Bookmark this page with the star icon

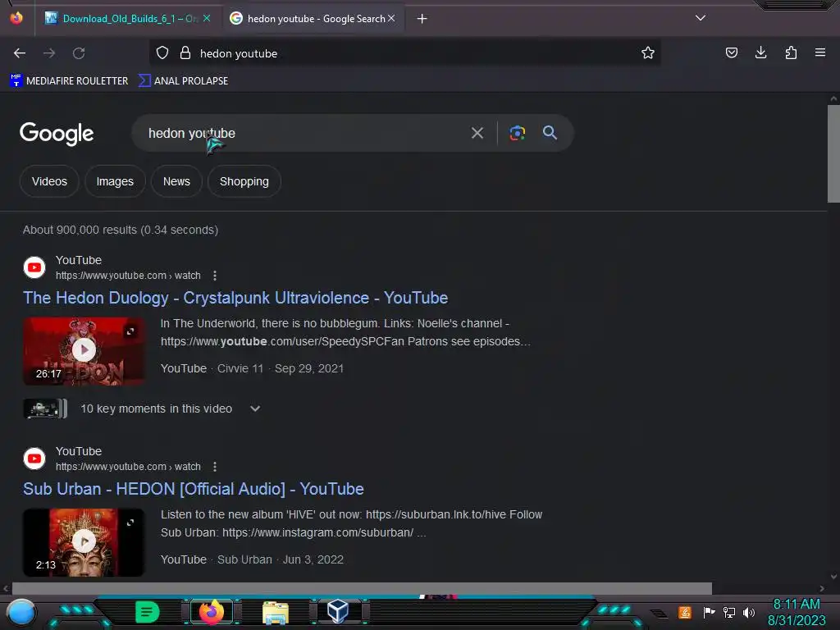(x=648, y=52)
